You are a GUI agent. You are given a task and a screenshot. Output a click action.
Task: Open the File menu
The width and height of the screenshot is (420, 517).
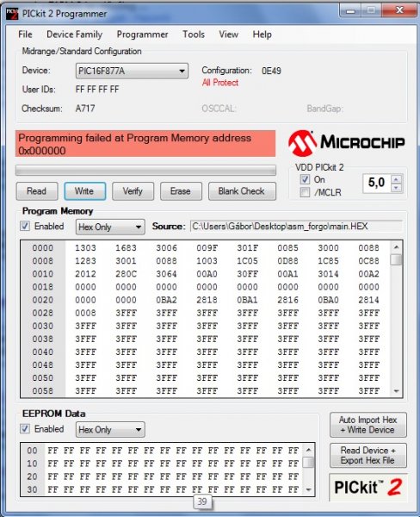click(25, 34)
